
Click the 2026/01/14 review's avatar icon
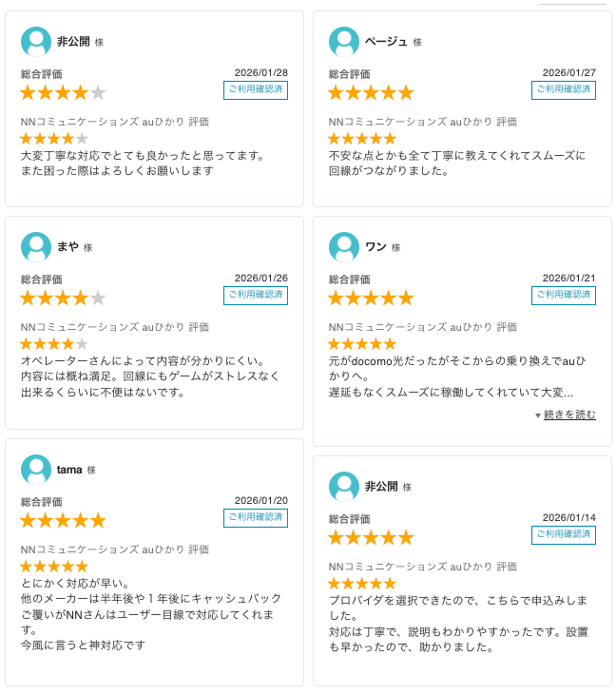[344, 487]
